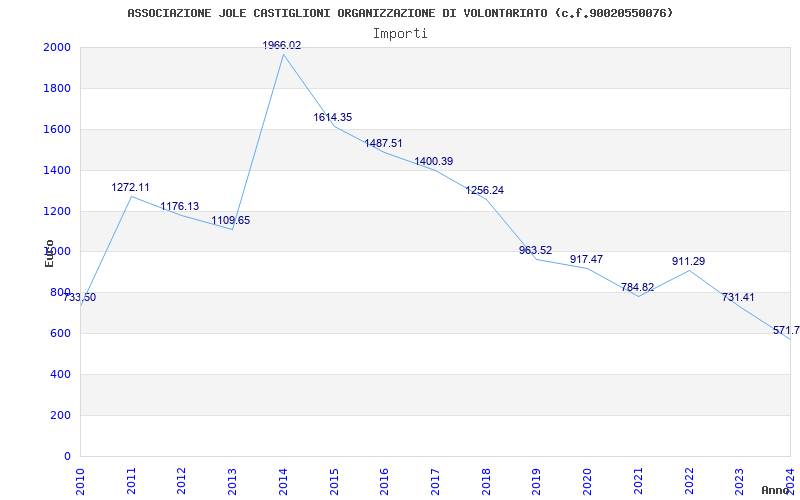Select the 1272.11 data label

[131, 188]
